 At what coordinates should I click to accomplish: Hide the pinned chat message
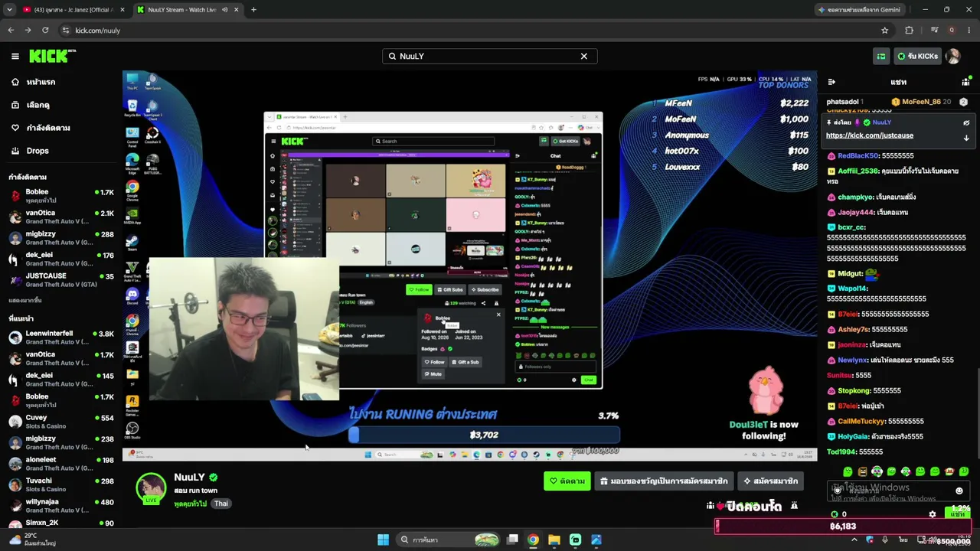966,122
